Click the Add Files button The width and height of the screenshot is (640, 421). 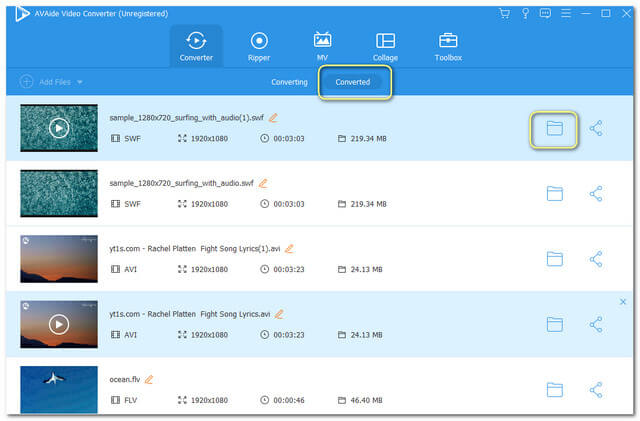click(x=45, y=82)
